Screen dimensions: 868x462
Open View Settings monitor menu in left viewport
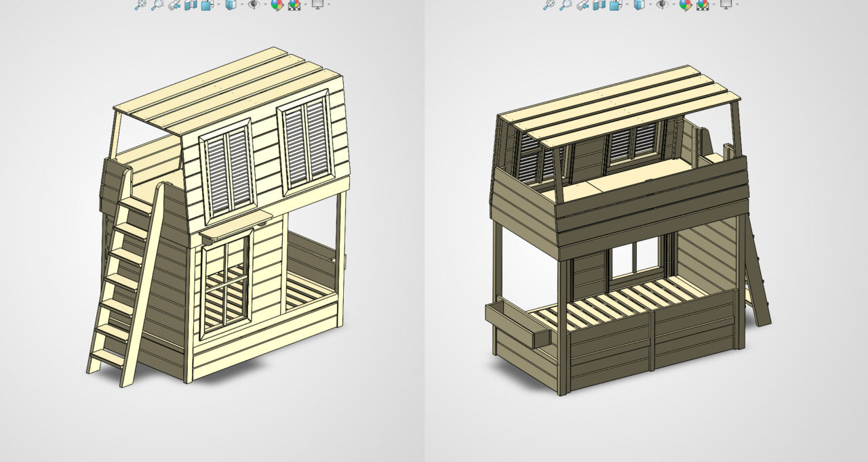click(x=317, y=5)
